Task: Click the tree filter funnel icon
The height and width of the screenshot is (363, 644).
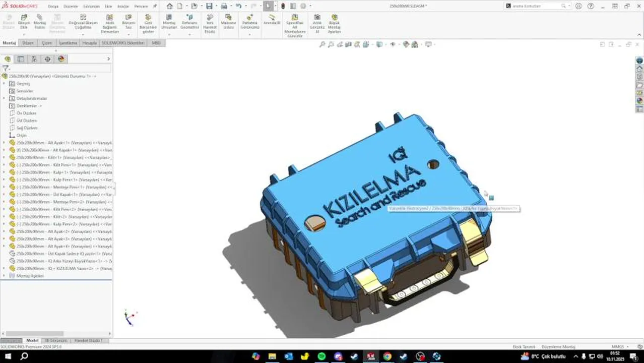Action: (5, 68)
